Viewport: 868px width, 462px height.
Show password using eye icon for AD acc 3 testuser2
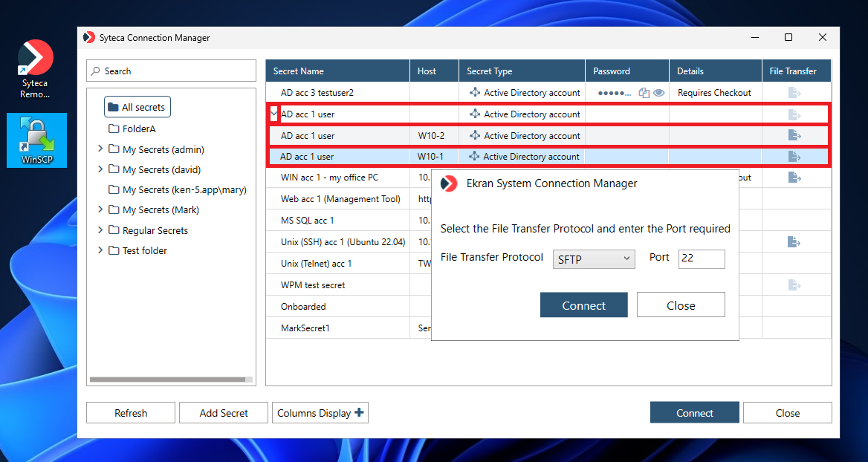coord(658,93)
